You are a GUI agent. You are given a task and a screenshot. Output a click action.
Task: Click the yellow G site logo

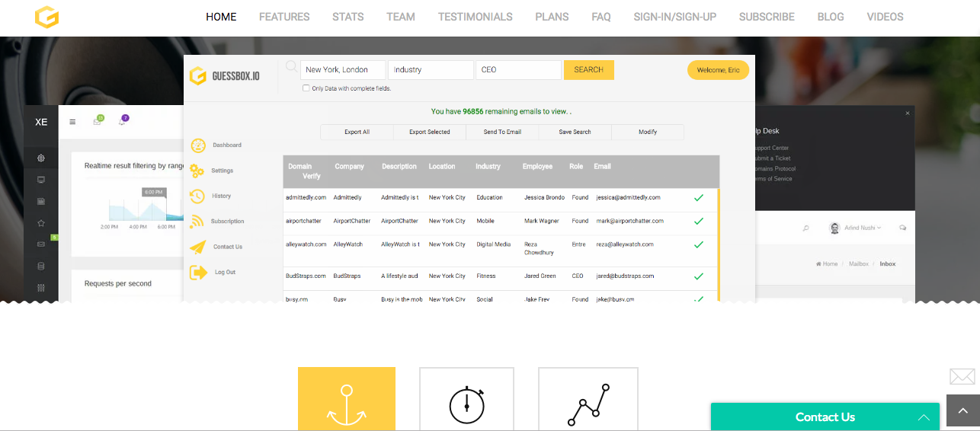(46, 17)
